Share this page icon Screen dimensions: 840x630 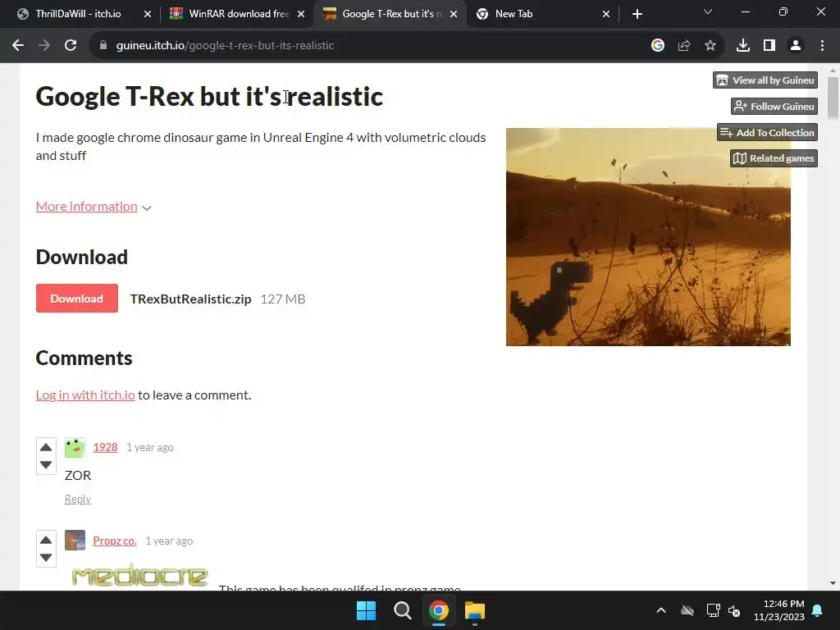click(684, 46)
